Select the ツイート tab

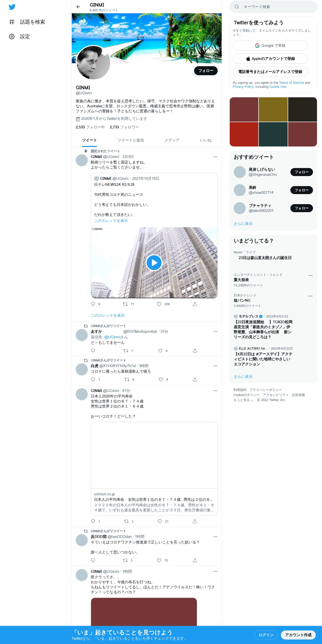click(89, 140)
